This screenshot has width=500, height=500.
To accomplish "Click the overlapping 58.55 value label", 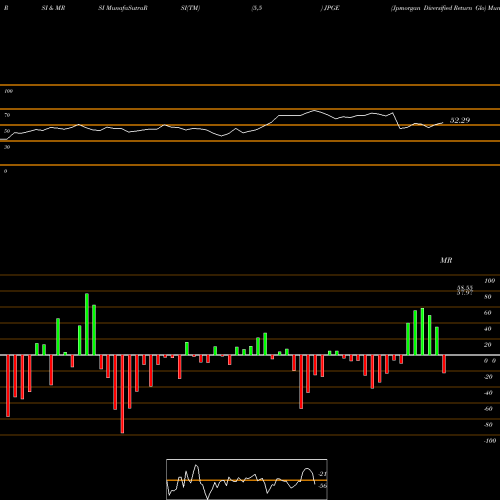I will point(465,288).
